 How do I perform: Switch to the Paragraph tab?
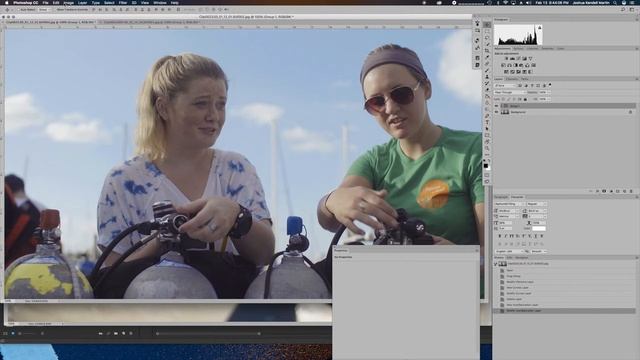(501, 197)
